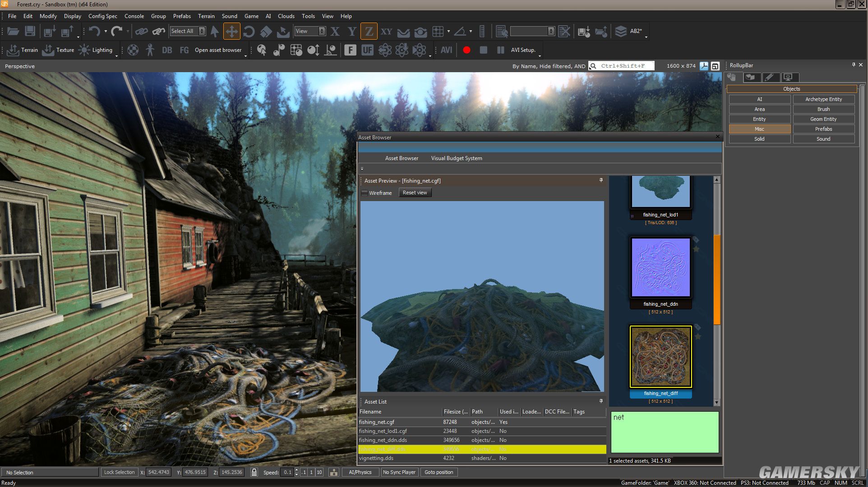The width and height of the screenshot is (868, 487).
Task: Click the gray stop recording square
Action: click(x=483, y=50)
